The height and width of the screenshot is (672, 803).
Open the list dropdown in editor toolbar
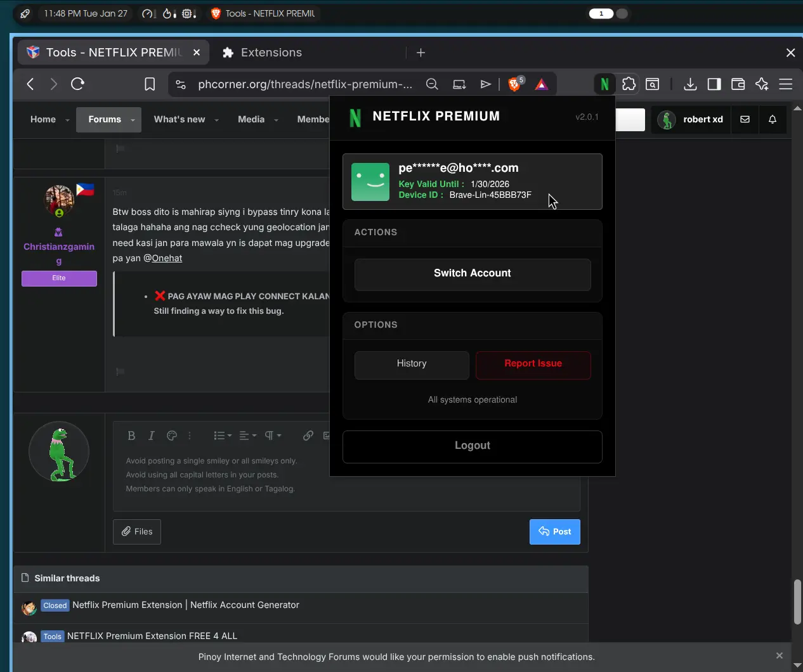[x=223, y=436]
